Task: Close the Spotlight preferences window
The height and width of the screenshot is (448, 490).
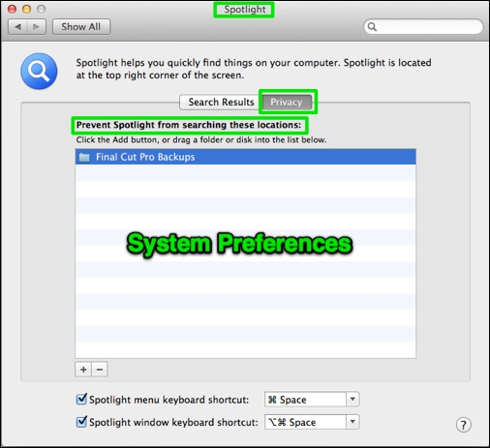Action: click(12, 9)
